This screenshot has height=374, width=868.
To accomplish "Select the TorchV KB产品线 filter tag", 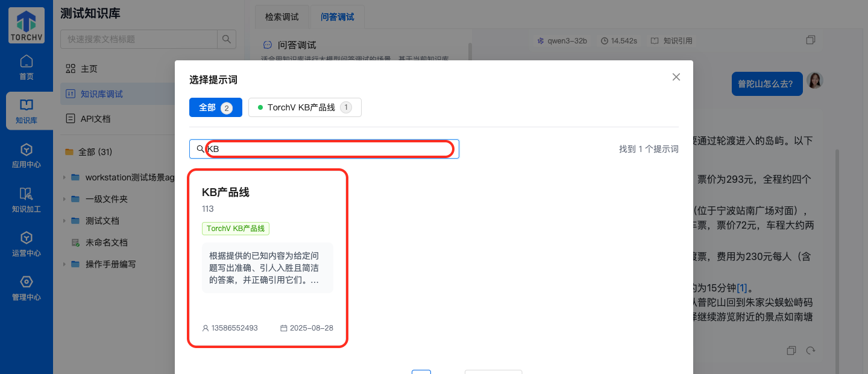I will click(304, 107).
